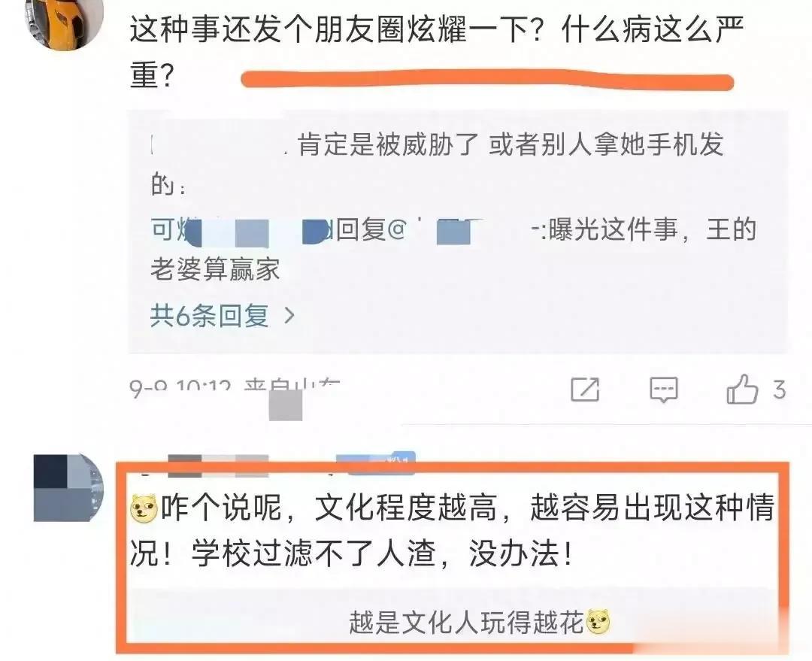Tap blue badge beside second commenter name

[x=376, y=462]
